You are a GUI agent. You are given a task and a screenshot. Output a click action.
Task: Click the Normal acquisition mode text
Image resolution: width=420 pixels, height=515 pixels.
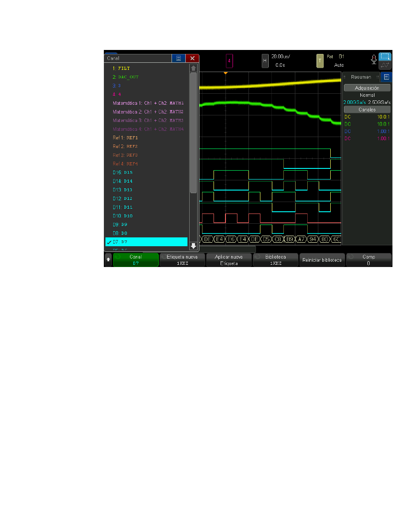point(367,95)
